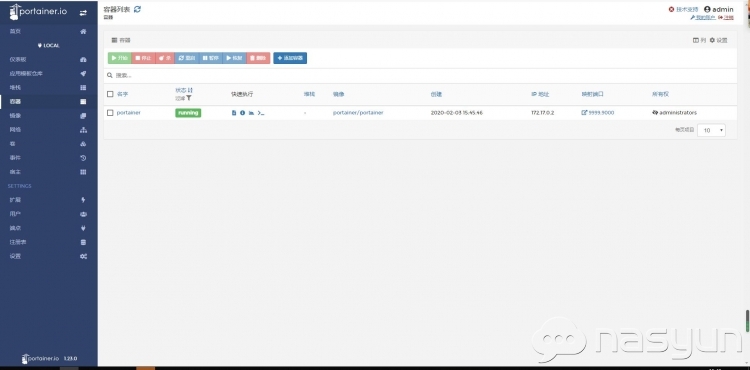Select the Containers item in the sidebar

49,101
